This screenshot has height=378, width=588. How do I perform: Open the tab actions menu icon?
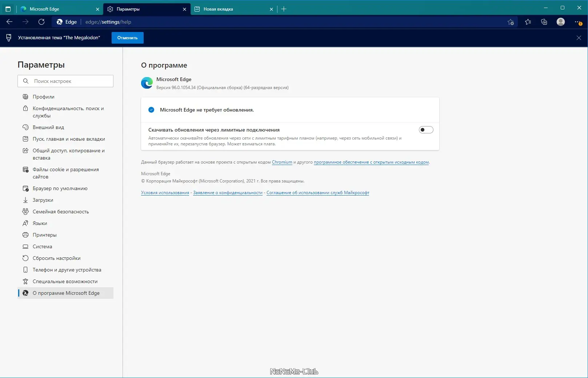(x=8, y=9)
